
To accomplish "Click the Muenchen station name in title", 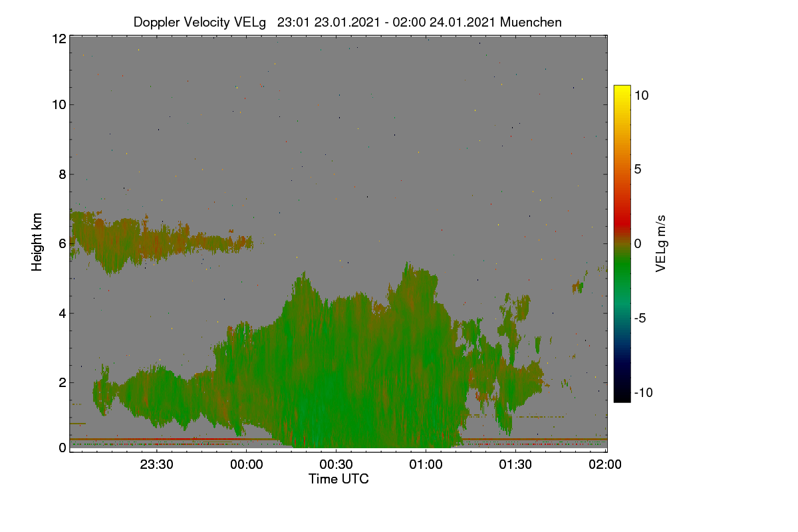I will click(x=531, y=22).
